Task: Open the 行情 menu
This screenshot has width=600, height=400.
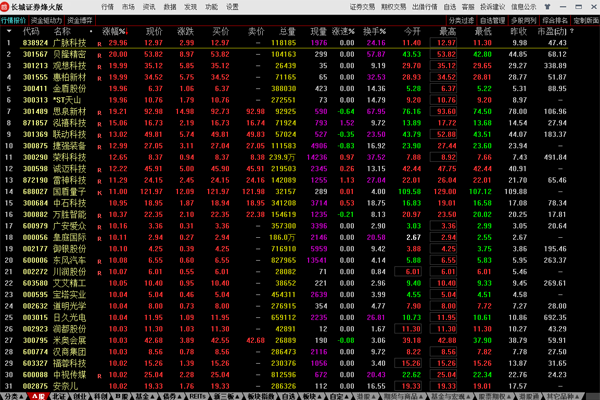Action: click(x=107, y=6)
